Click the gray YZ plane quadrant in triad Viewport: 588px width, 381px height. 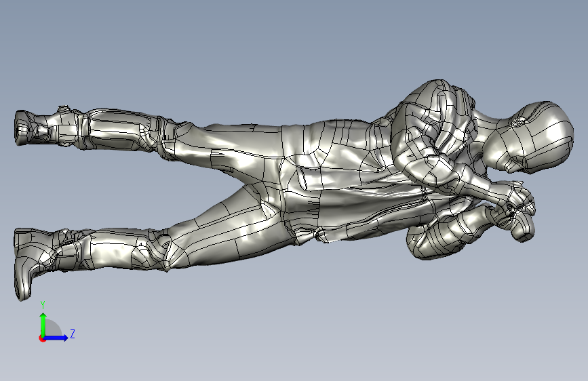coord(53,329)
